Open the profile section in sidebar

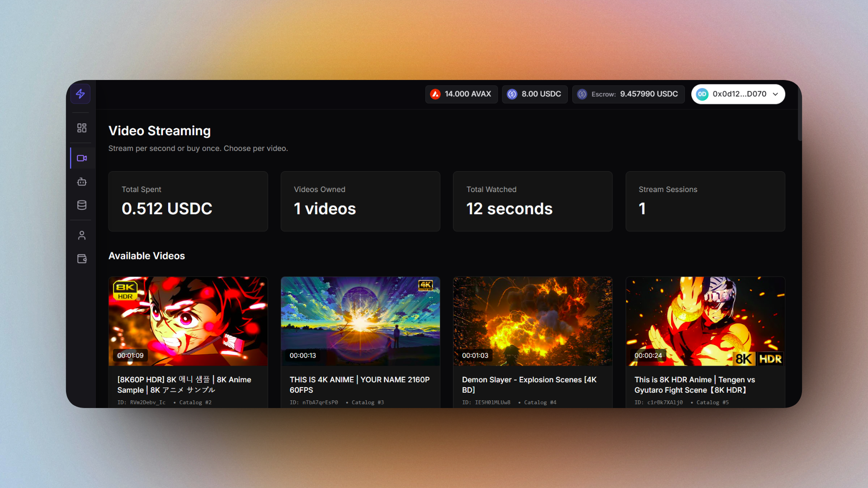pyautogui.click(x=81, y=235)
